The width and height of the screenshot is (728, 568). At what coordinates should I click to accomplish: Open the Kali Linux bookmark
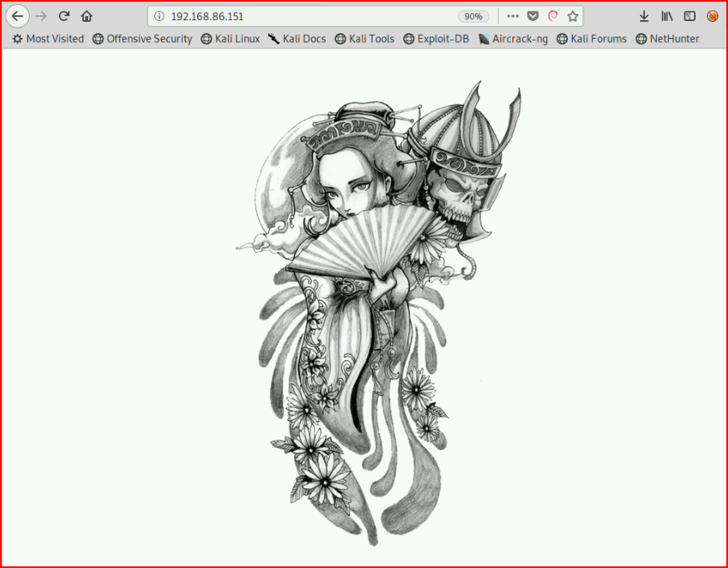tap(230, 39)
